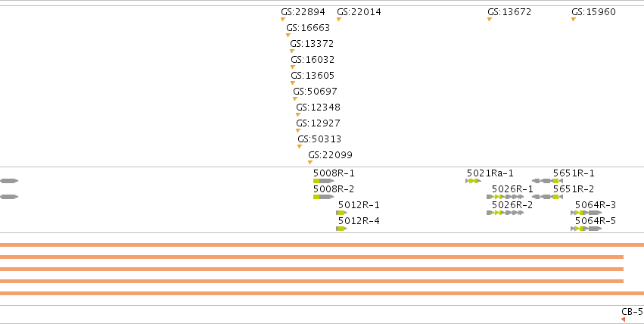Image resolution: width=644 pixels, height=324 pixels.
Task: Open the GS:13372 insertion marker
Action: (292, 51)
